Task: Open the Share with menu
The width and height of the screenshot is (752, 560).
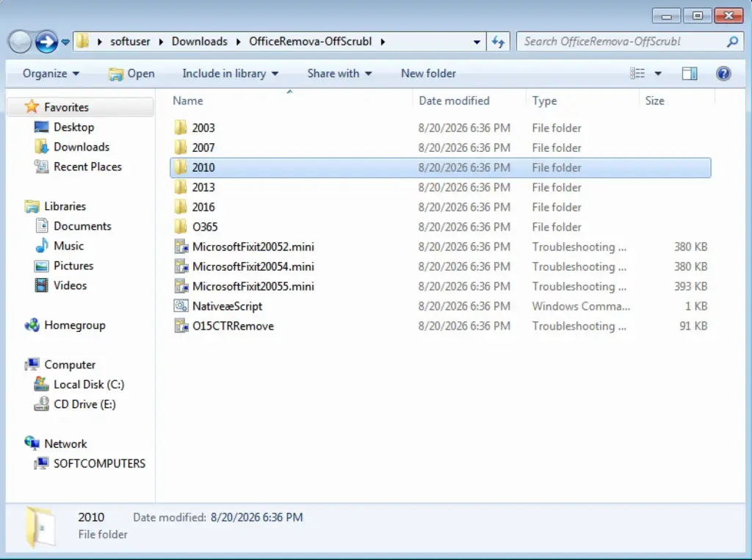Action: (x=339, y=73)
